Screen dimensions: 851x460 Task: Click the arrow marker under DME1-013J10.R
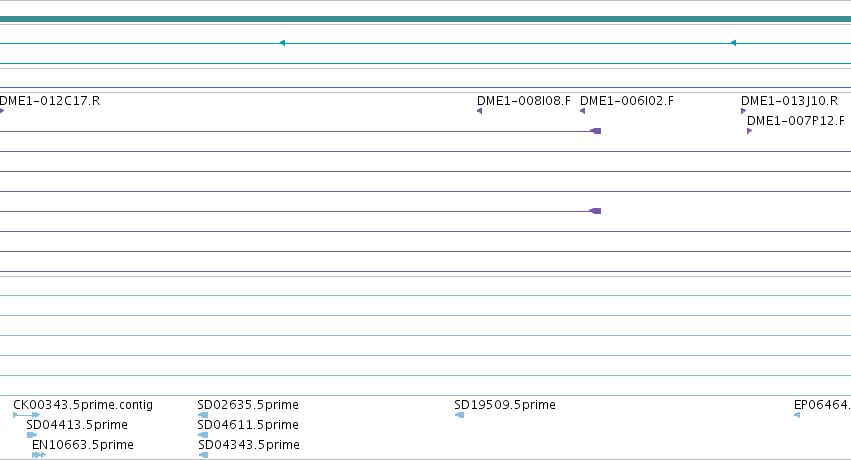(x=744, y=111)
